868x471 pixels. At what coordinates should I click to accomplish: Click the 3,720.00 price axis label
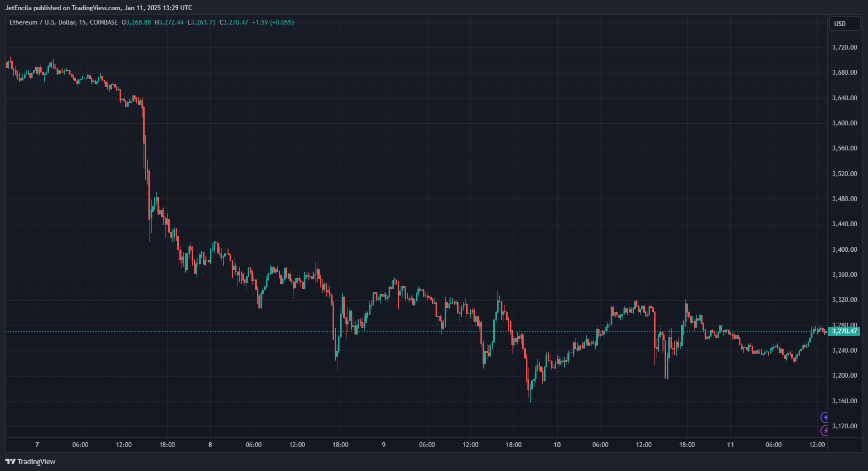845,47
